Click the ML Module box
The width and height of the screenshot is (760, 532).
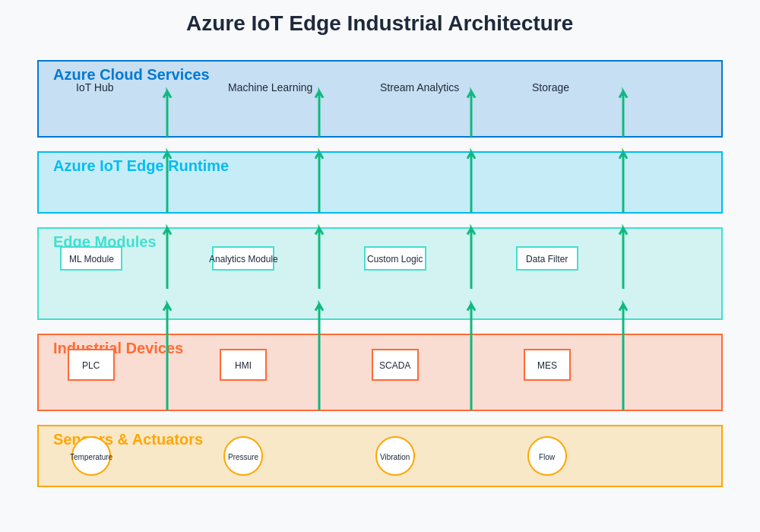point(91,258)
